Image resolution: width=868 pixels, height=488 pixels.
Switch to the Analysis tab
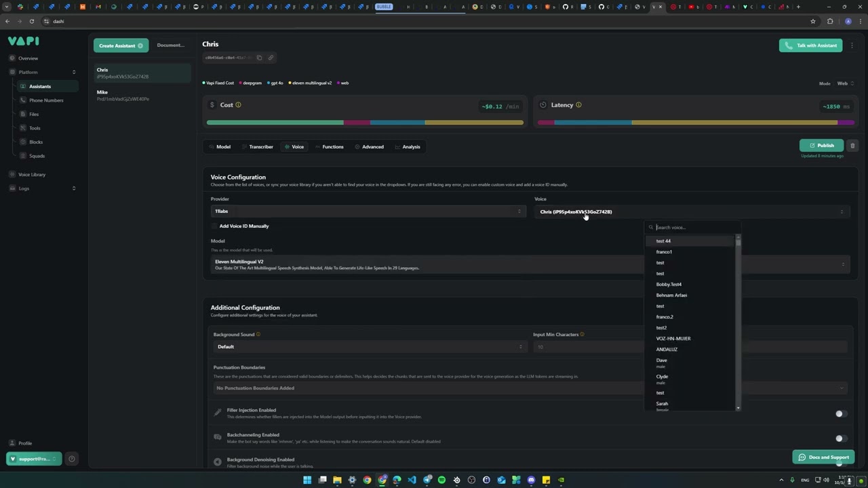point(408,147)
